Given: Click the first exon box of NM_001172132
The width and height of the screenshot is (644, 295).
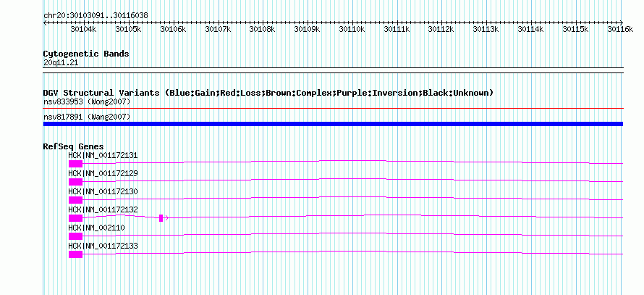Looking at the screenshot, I should 75,218.
